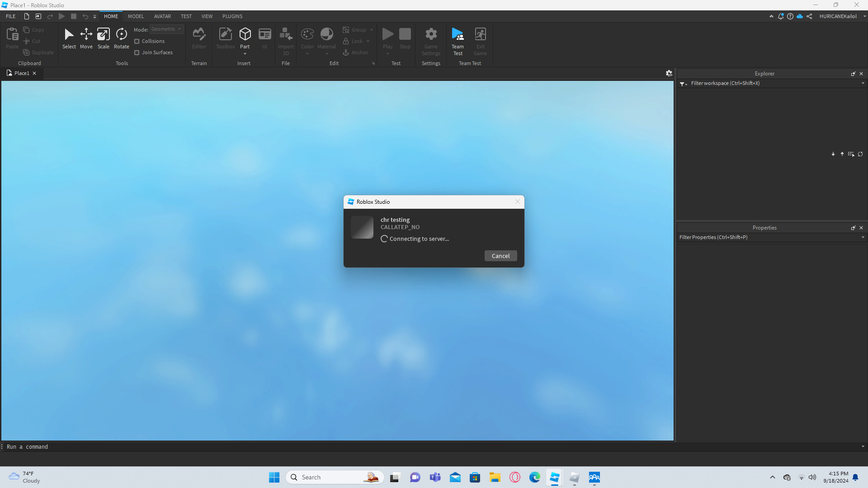Open the FILE menu
The width and height of the screenshot is (868, 488).
(x=11, y=16)
